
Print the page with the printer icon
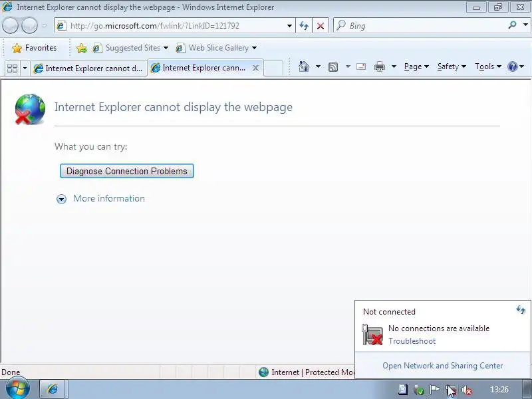point(379,67)
